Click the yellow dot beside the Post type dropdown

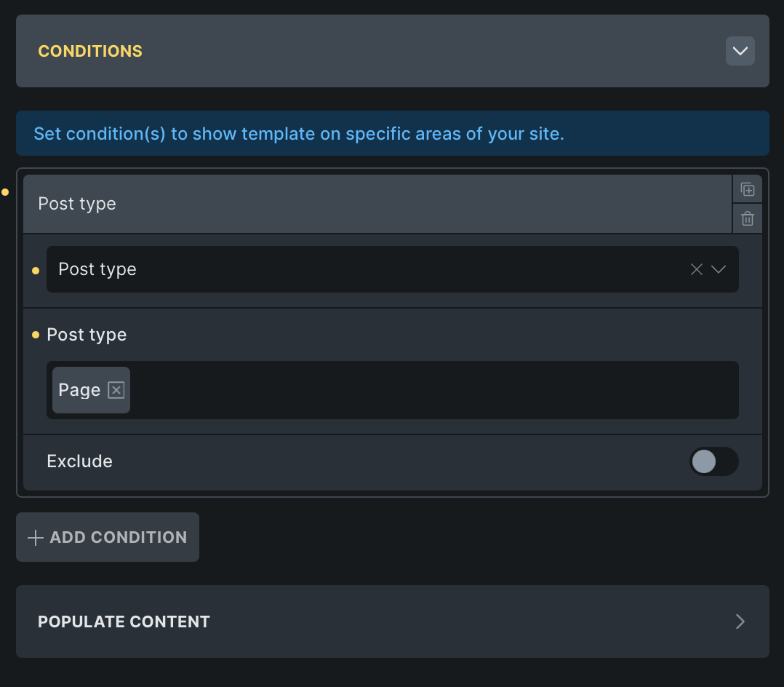coord(36,271)
